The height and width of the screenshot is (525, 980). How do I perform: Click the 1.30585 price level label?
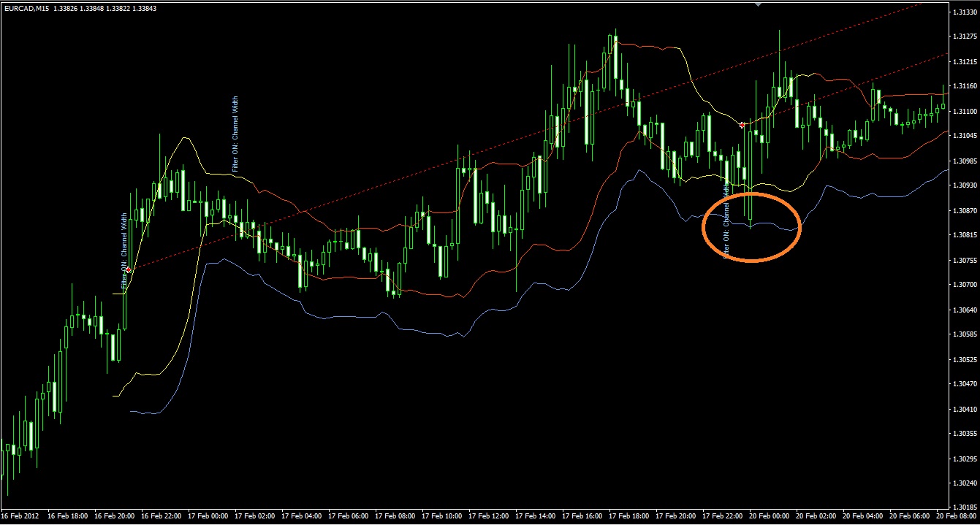(965, 334)
